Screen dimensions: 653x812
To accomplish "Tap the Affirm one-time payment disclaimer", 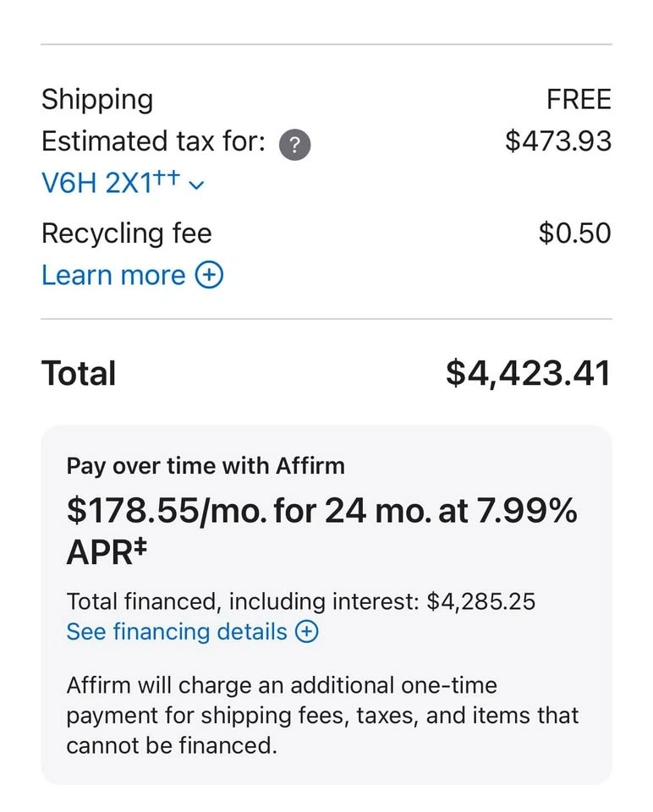I will (322, 716).
